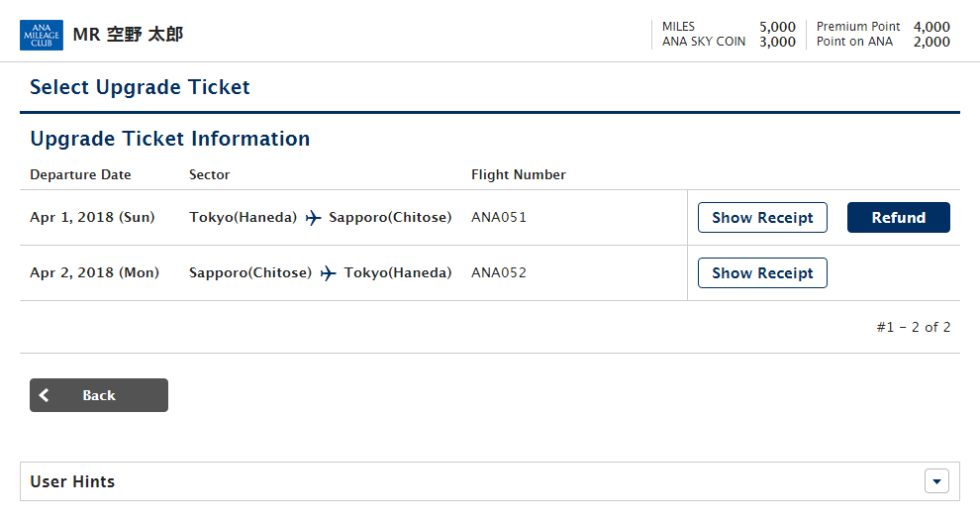Show Receipt for flight ANA051
Viewport: 980px width, 521px height.
(x=762, y=218)
